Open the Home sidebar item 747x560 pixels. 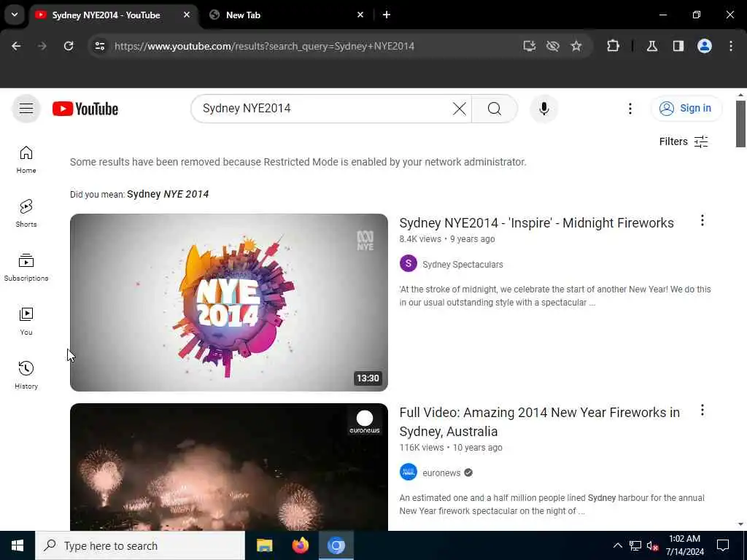pos(26,160)
